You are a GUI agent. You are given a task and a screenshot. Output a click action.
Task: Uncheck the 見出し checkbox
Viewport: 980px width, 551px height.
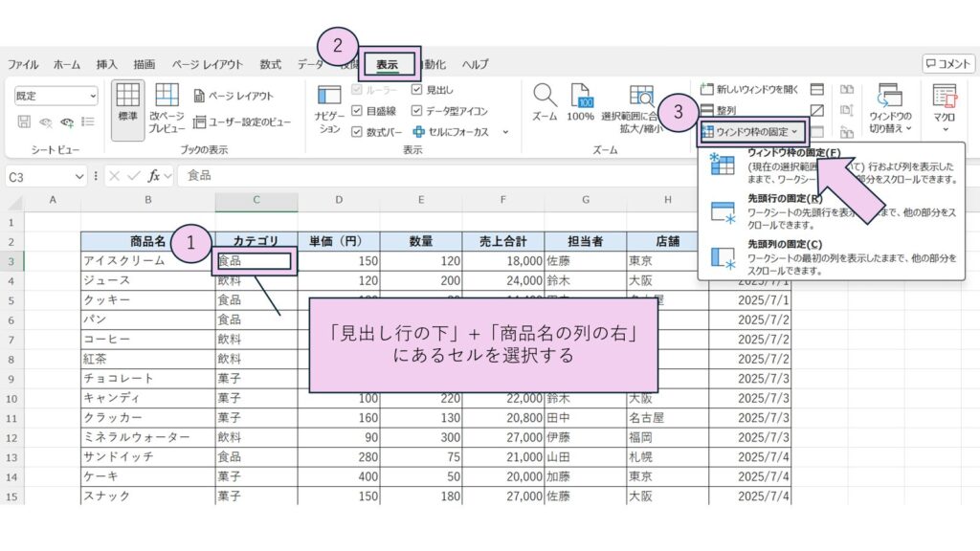(416, 89)
